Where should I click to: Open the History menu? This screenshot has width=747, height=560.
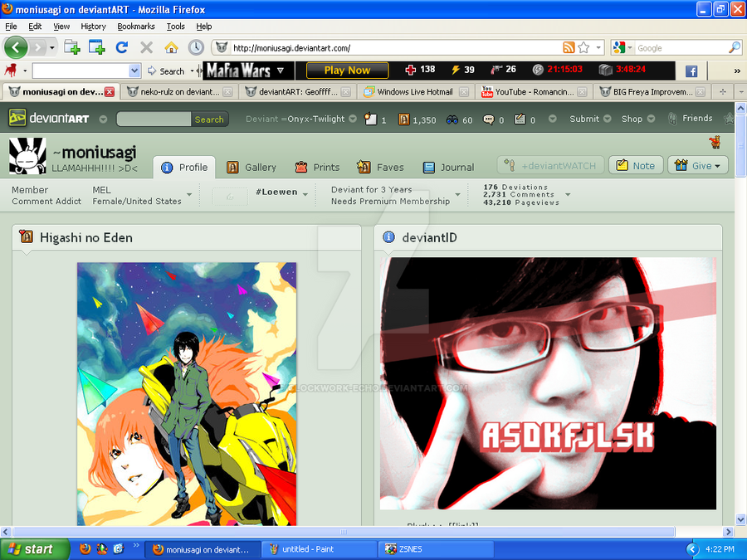tap(93, 27)
